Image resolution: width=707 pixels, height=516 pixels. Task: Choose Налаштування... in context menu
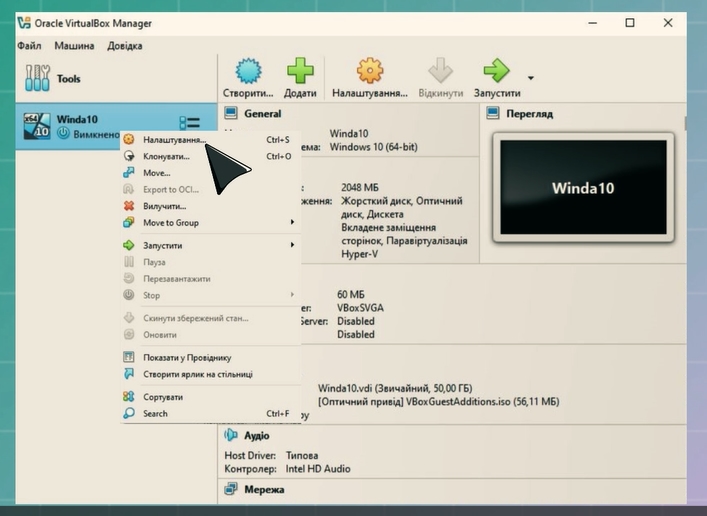coord(210,140)
